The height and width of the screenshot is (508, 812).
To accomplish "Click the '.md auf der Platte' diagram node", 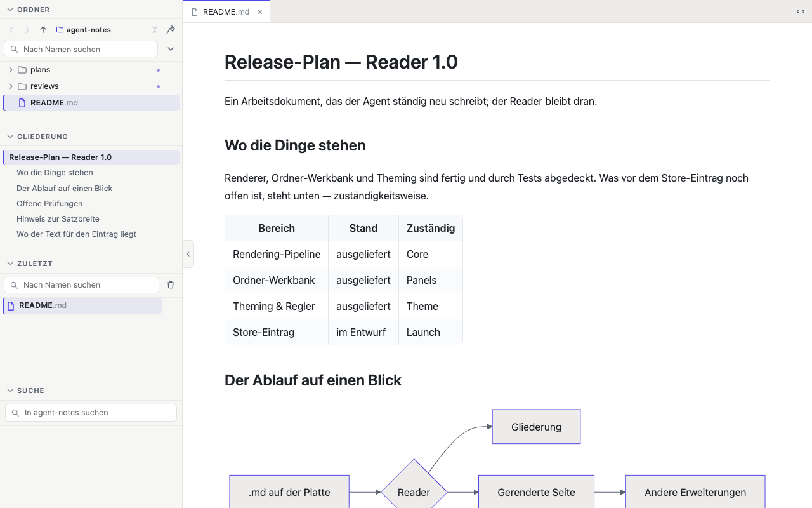I will click(x=289, y=492).
